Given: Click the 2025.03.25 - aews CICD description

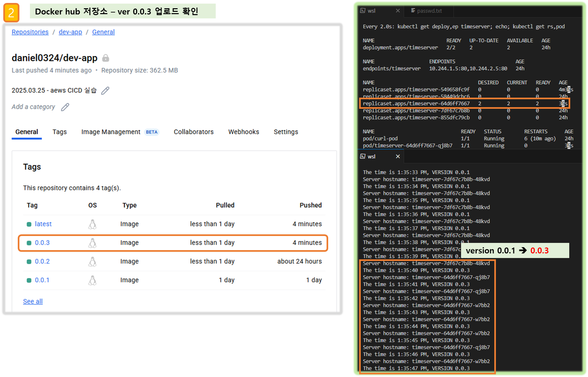Looking at the screenshot, I should (54, 90).
